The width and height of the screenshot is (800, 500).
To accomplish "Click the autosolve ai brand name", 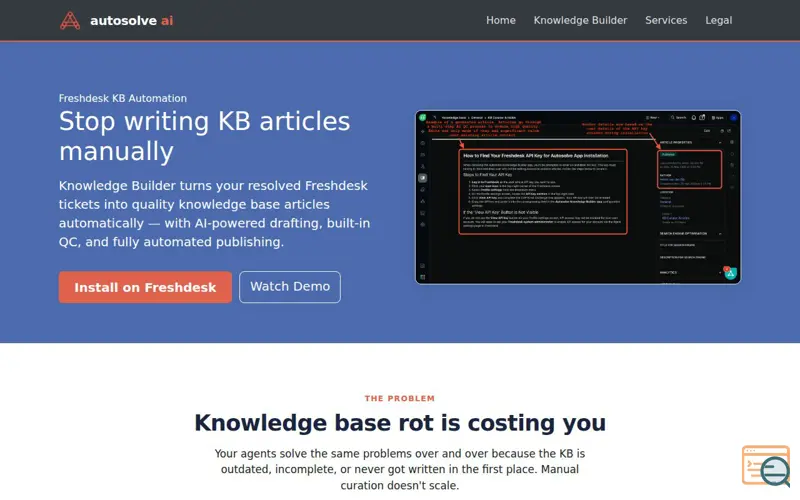I will [x=132, y=20].
